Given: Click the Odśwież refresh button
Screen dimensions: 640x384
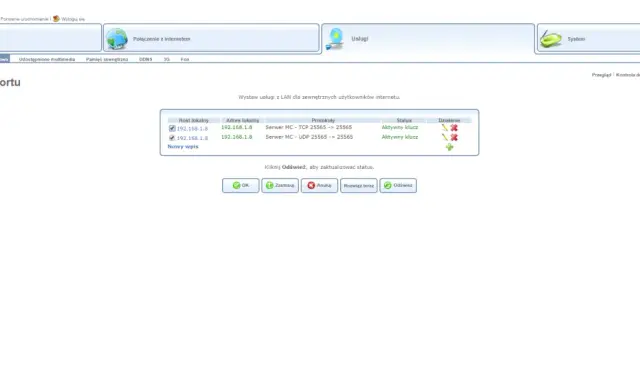Looking at the screenshot, I should coord(398,185).
